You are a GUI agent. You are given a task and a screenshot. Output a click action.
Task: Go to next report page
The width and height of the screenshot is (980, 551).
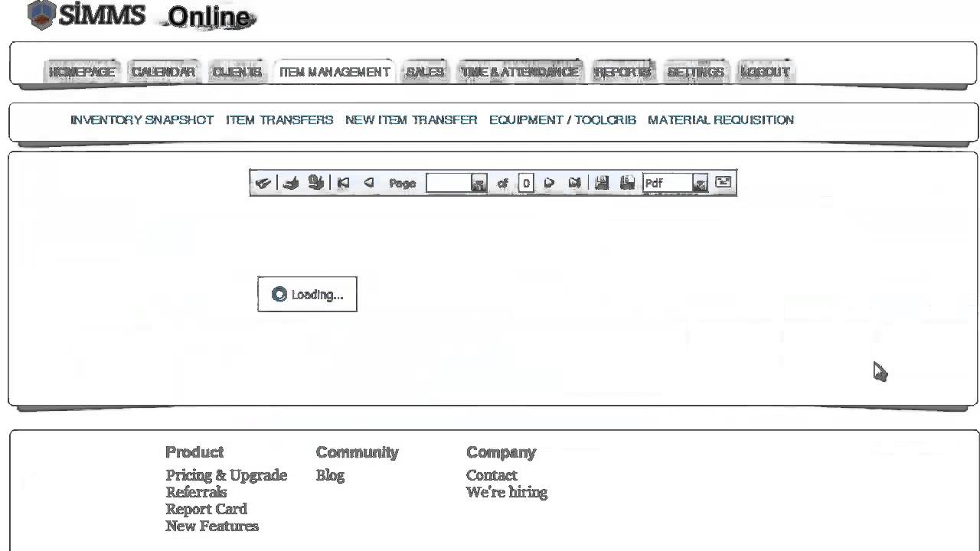(x=549, y=183)
